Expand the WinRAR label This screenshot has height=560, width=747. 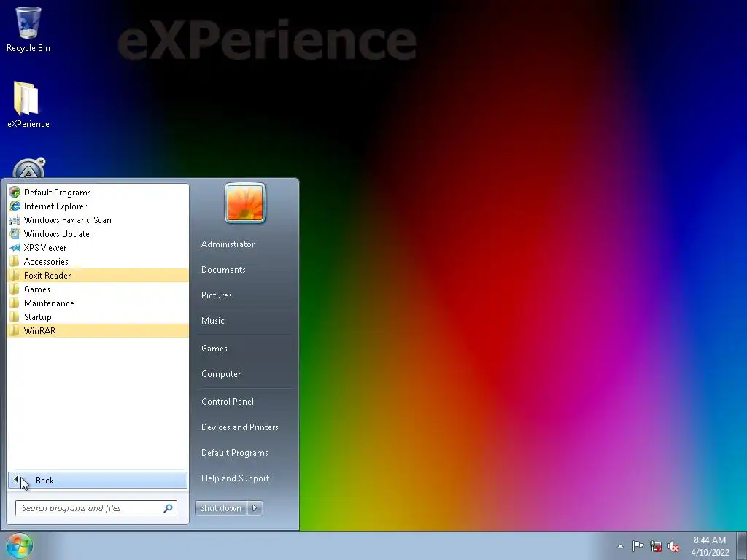tap(39, 330)
